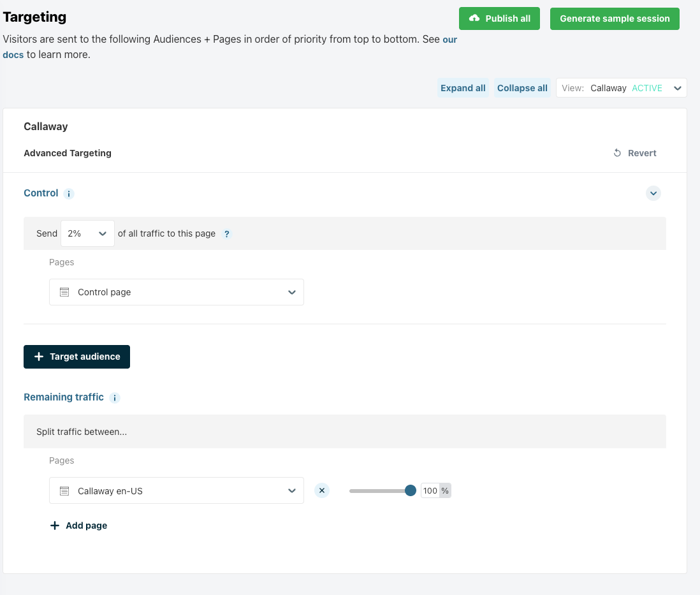The image size is (700, 595).
Task: Collapse the Control section chevron
Action: 653,193
